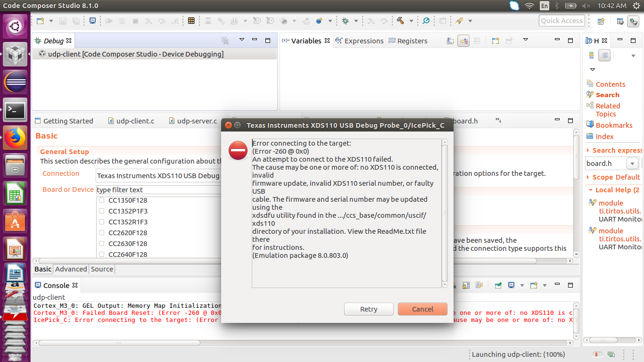This screenshot has width=644, height=362.
Task: Click the Collapse All icon in Variables
Action: point(477,41)
